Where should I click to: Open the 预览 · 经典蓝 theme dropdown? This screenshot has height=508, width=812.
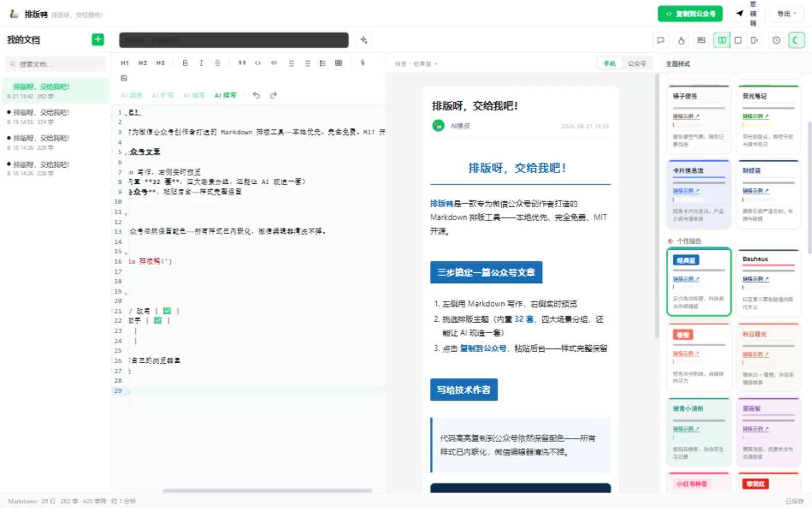[x=416, y=64]
